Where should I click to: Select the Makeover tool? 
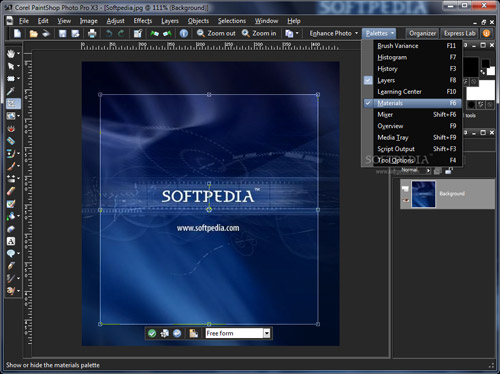[x=11, y=141]
